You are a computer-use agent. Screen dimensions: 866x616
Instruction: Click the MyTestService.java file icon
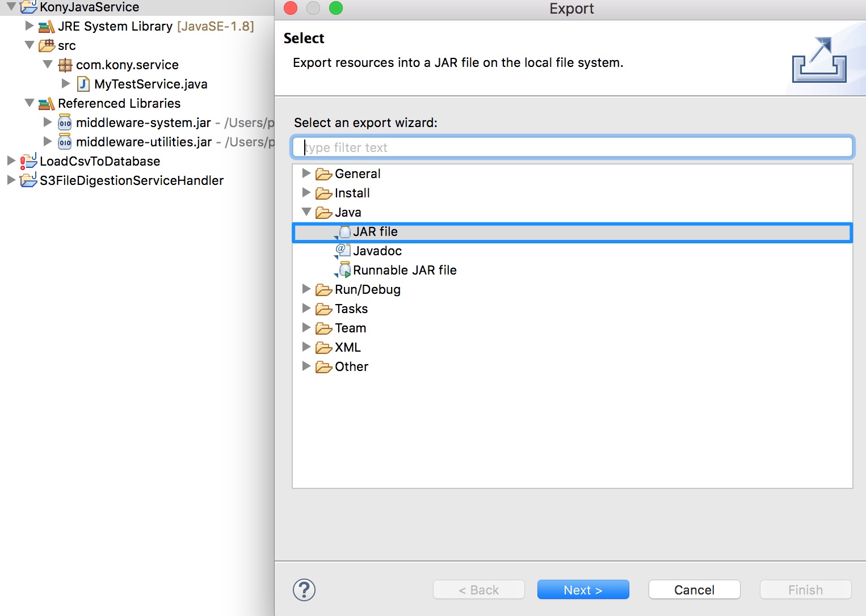click(83, 83)
